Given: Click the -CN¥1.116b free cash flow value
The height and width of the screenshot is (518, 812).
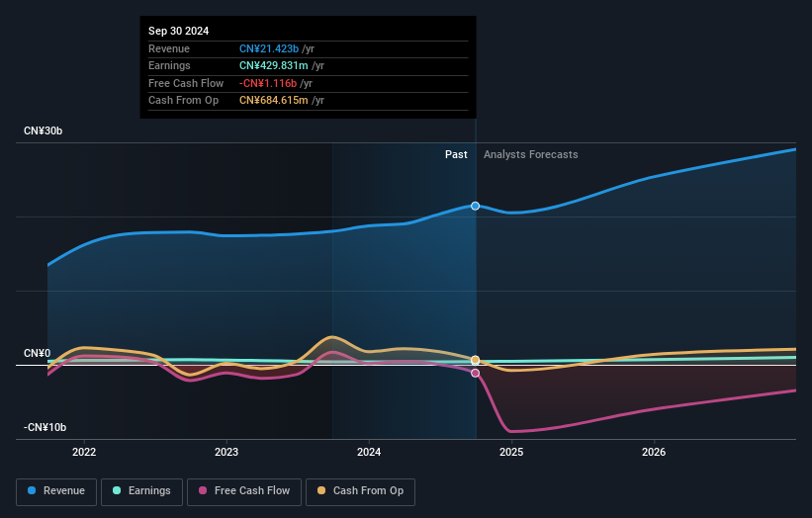Looking at the screenshot, I should pyautogui.click(x=268, y=83).
